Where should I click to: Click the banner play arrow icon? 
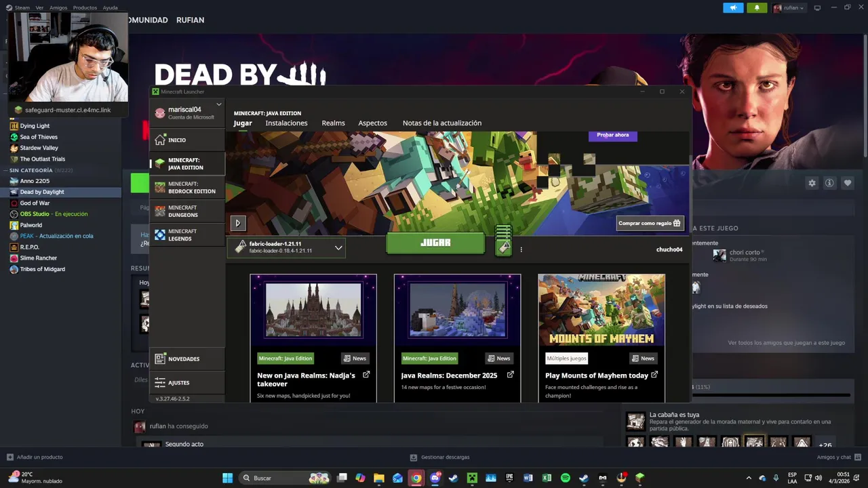[x=238, y=223]
